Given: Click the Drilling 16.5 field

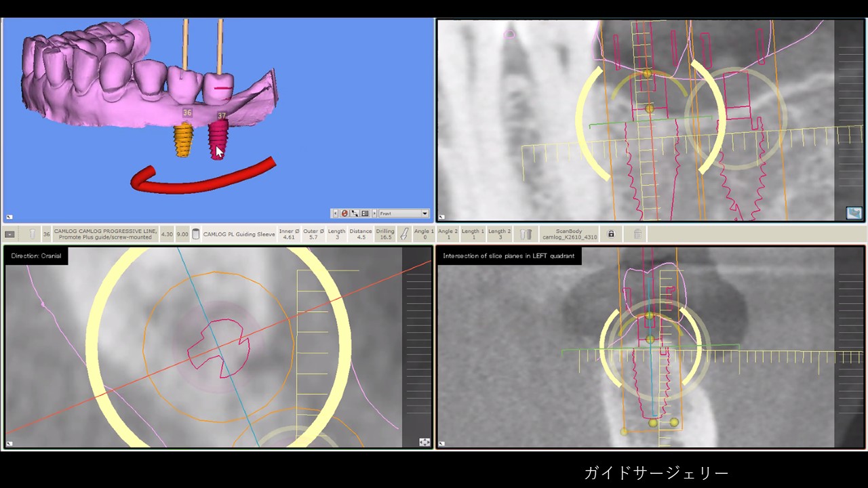Looking at the screenshot, I should 385,235.
